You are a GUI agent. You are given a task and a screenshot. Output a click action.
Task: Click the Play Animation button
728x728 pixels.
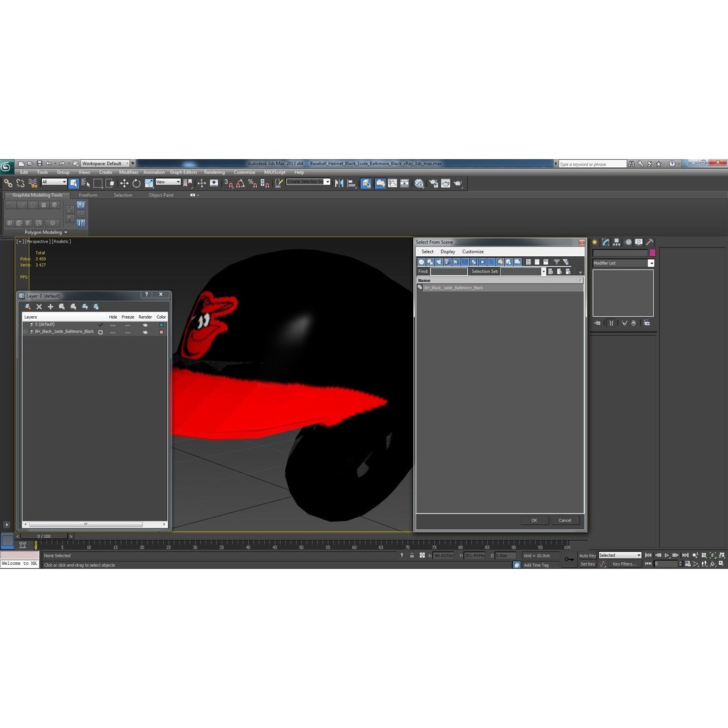click(667, 555)
